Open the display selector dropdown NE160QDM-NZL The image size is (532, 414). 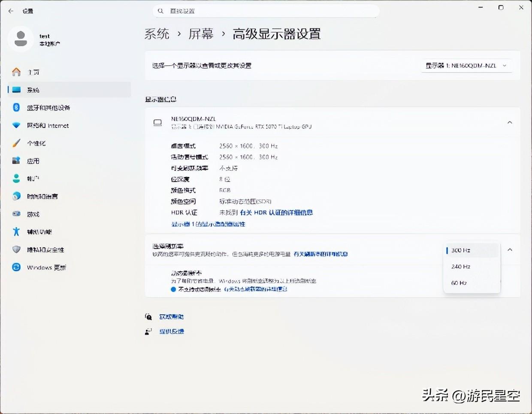click(x=466, y=66)
